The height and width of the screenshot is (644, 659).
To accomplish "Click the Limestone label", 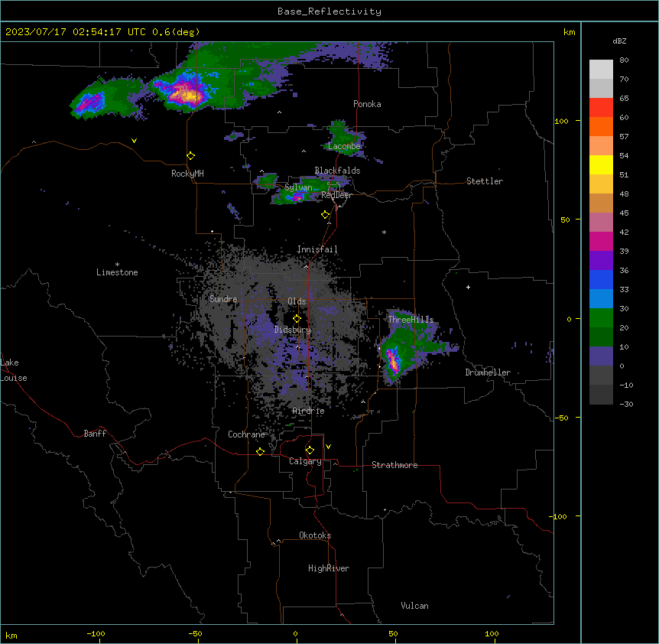I will coord(117,272).
